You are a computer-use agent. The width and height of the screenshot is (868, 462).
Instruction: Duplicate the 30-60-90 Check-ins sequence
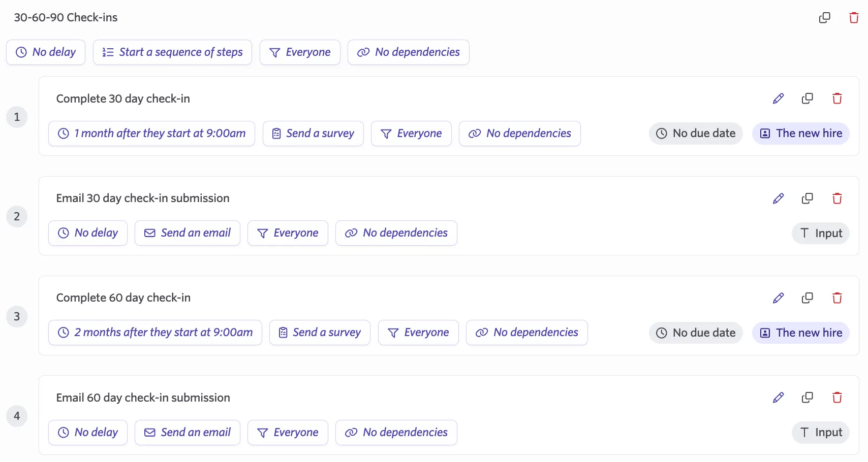coord(824,18)
